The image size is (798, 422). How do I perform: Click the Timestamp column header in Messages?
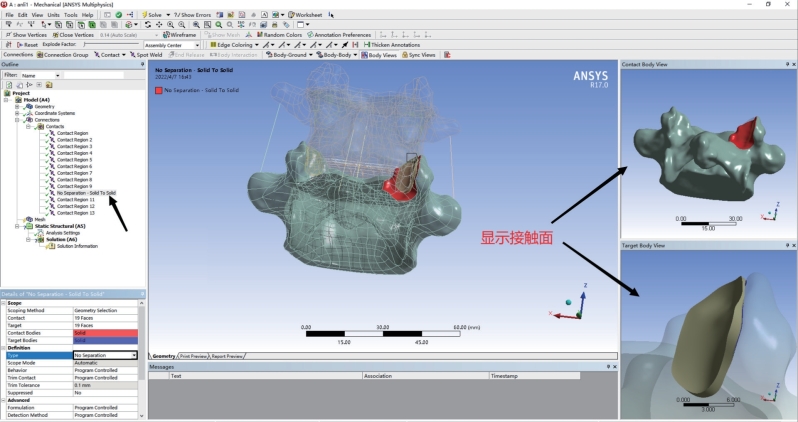534,376
